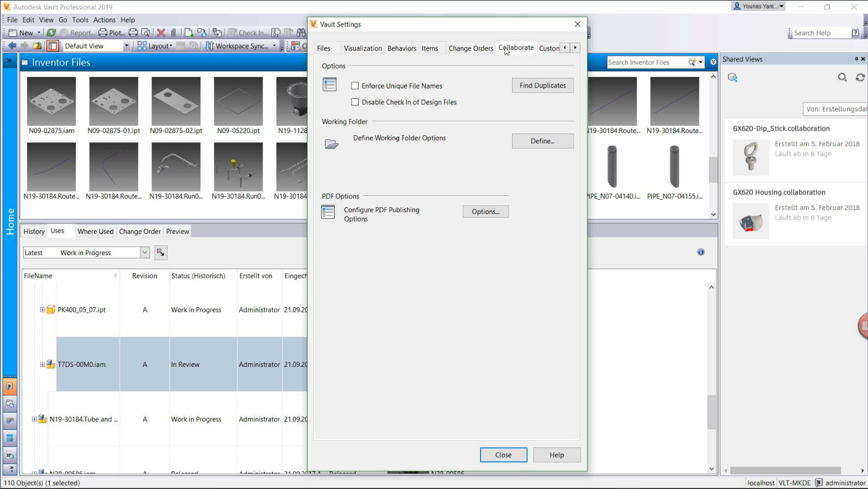Enable Enforce Unique File Names checkbox
The image size is (868, 489).
click(x=355, y=86)
